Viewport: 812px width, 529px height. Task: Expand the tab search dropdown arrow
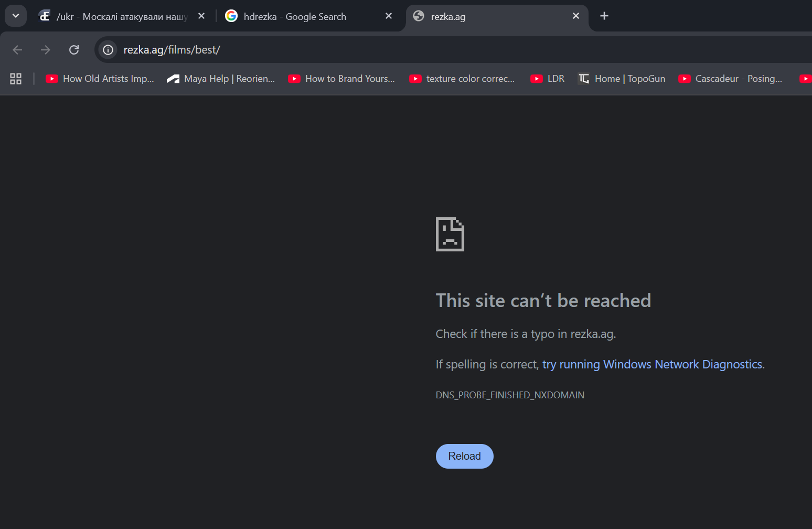16,16
